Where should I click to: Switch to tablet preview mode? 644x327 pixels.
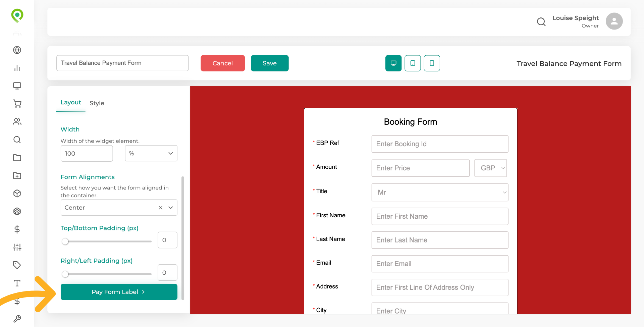coord(413,63)
